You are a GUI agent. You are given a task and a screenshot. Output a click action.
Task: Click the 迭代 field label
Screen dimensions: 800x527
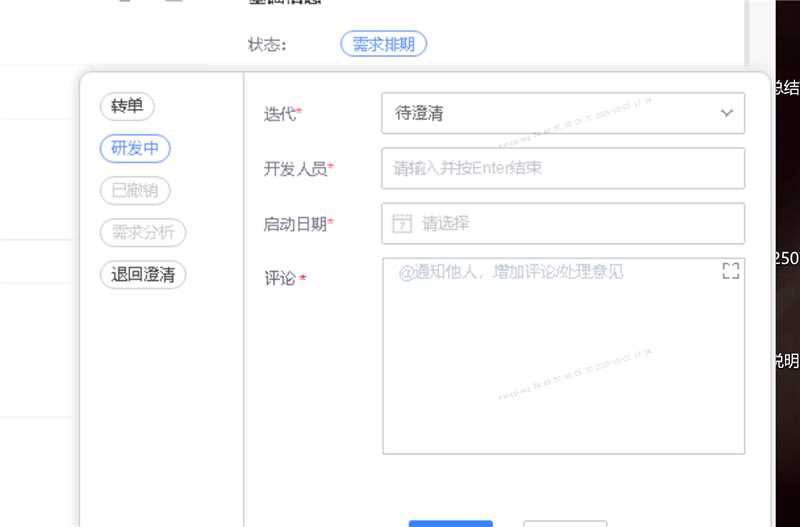[x=280, y=113]
